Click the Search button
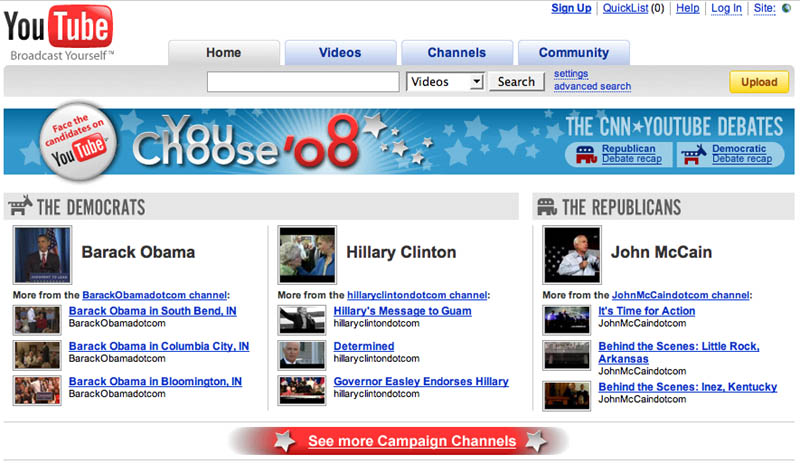 click(x=516, y=82)
